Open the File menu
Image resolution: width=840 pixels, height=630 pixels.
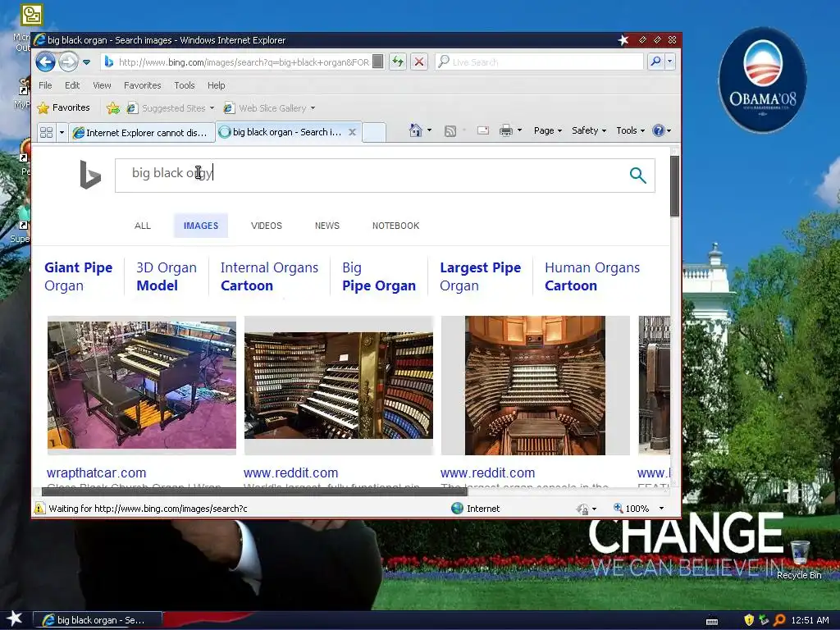click(46, 85)
